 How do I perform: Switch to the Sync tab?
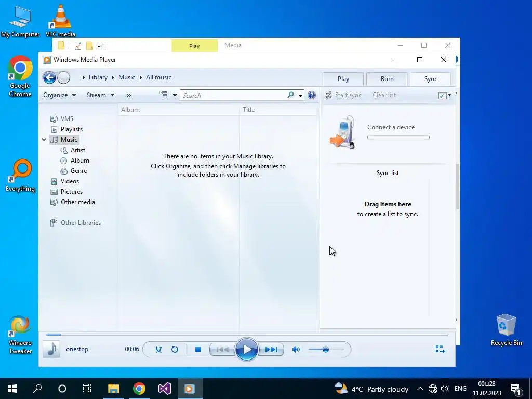(431, 79)
